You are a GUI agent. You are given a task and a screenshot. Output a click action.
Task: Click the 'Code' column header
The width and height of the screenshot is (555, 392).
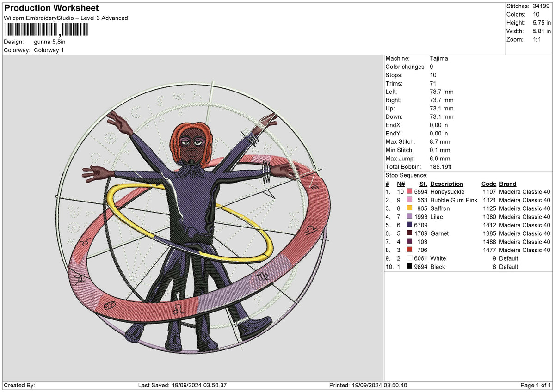(x=488, y=184)
